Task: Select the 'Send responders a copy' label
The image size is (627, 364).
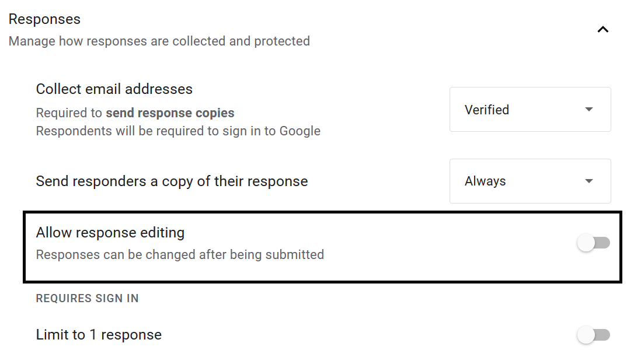Action: [x=172, y=181]
